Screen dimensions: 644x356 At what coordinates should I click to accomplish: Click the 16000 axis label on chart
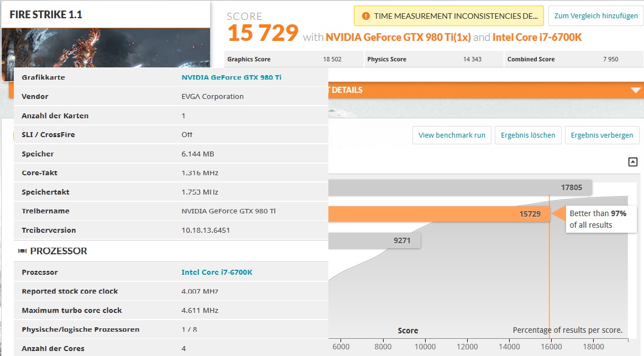click(551, 347)
